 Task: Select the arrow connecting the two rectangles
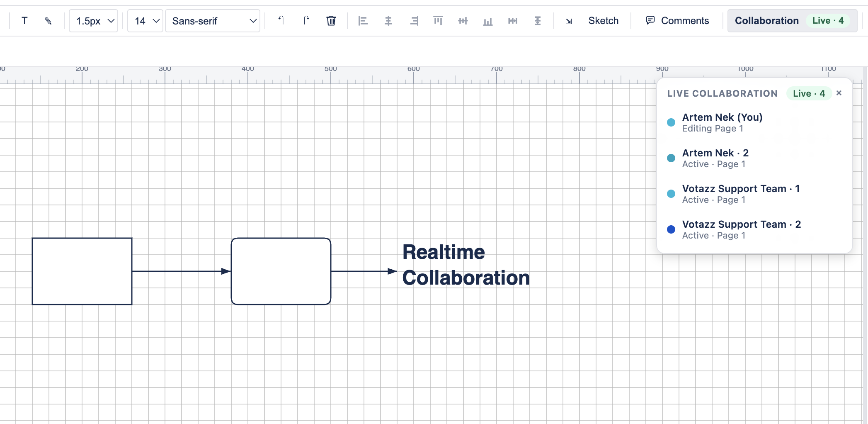coord(182,271)
